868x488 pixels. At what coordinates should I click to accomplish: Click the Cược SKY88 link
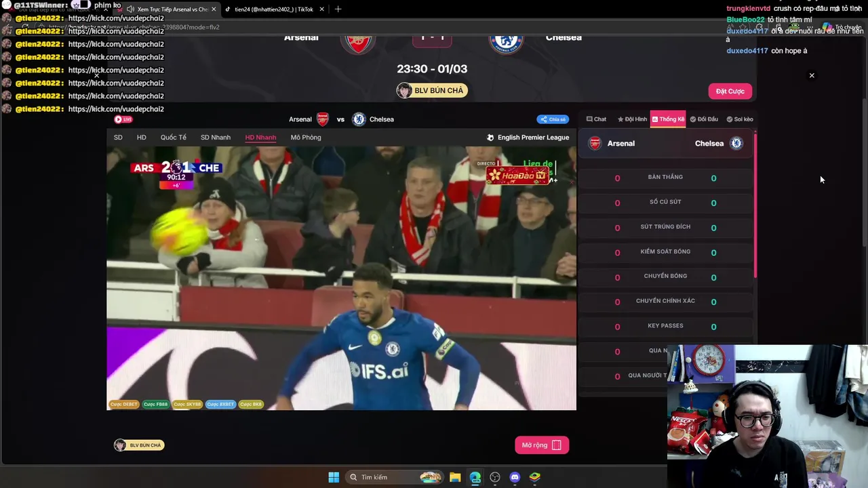click(187, 405)
